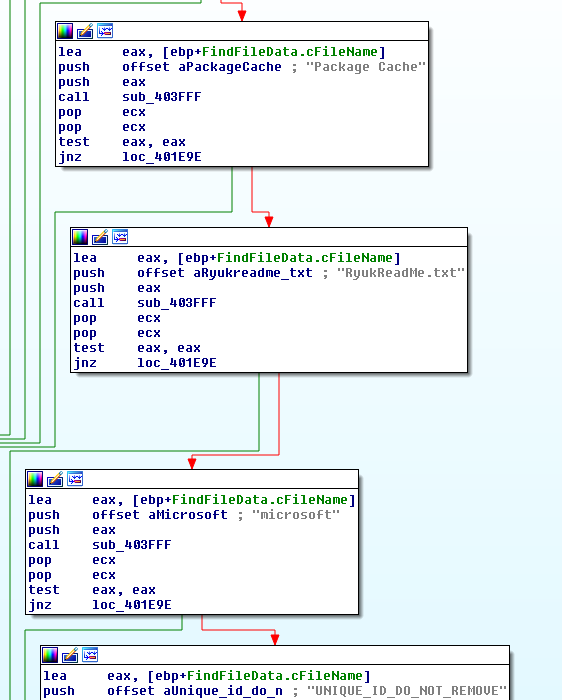Click FindFileData.cFileName in the UNIQUE_ID_DO_NOT_REMOVE block
The image size is (562, 700).
click(x=275, y=675)
